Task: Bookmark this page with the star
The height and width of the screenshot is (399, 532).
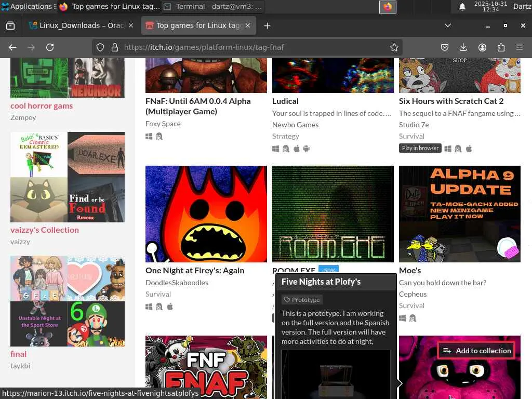Action: [394, 47]
